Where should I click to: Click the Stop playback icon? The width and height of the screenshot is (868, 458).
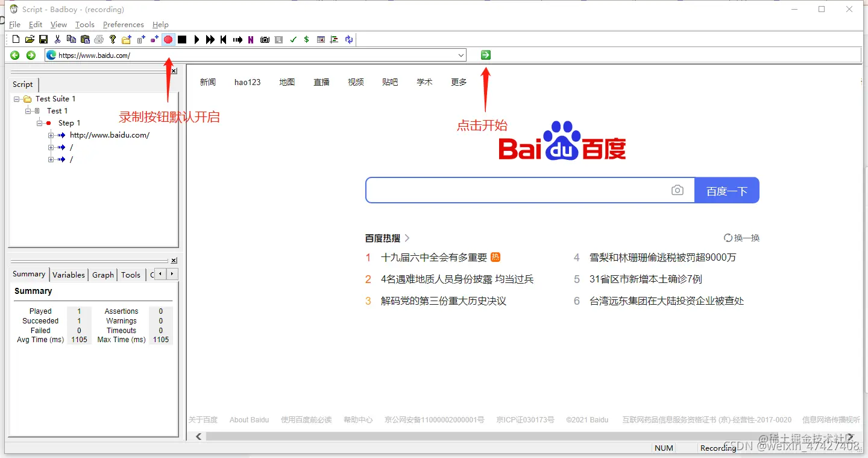[182, 39]
